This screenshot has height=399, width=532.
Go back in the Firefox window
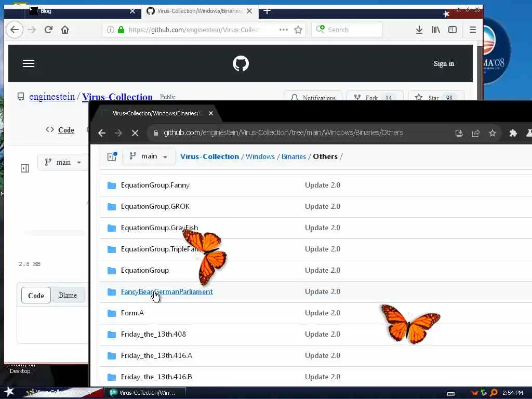[15, 30]
